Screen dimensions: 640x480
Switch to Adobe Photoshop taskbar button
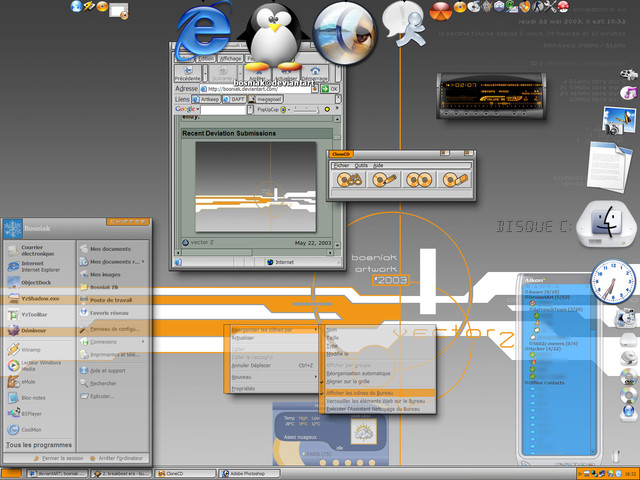coord(249,473)
